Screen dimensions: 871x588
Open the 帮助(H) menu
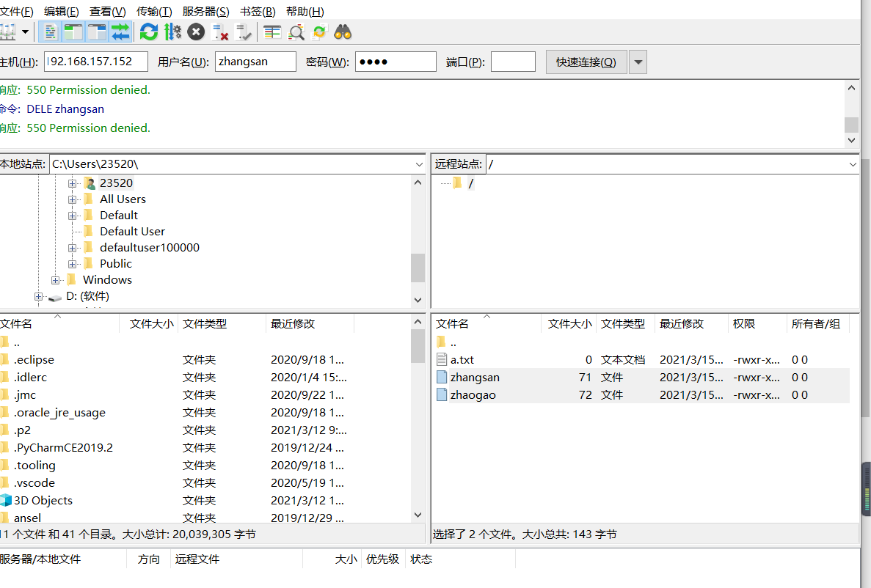click(x=305, y=12)
